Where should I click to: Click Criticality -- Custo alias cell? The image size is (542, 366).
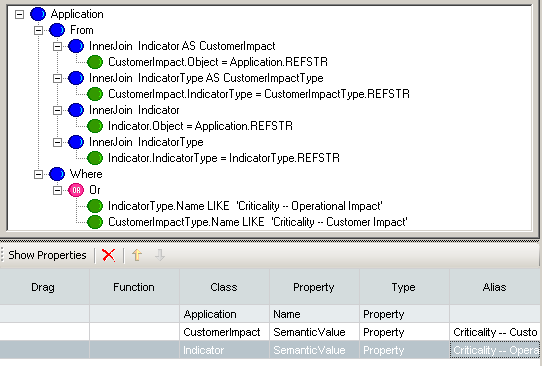[495, 332]
